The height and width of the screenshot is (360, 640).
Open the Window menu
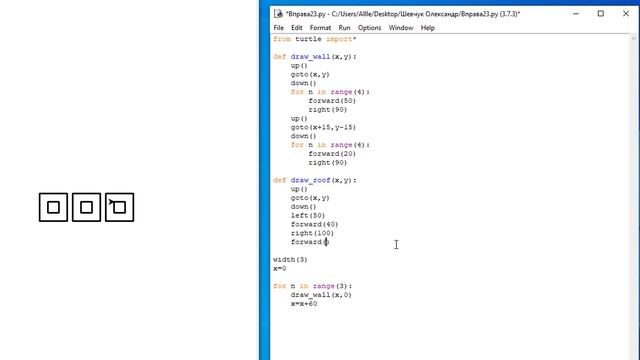coord(400,28)
